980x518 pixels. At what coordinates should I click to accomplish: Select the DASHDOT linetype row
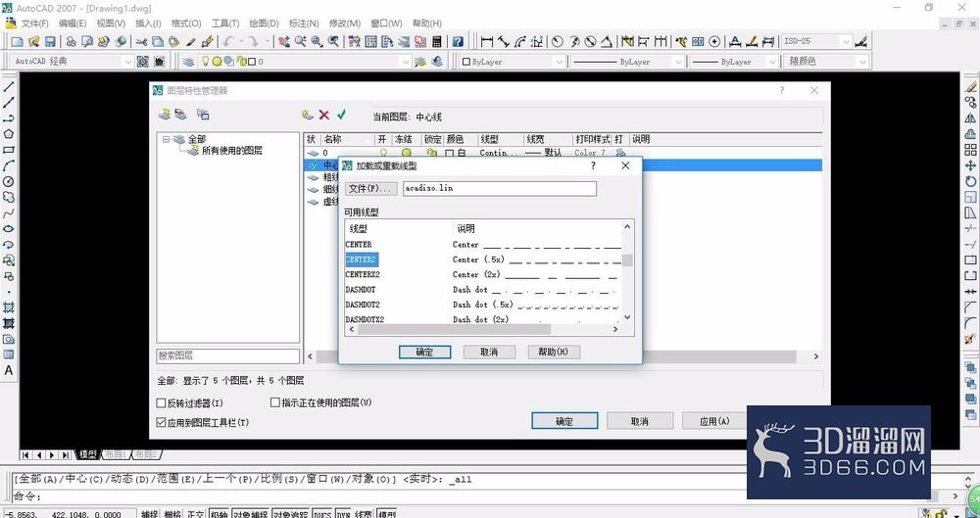tap(484, 289)
